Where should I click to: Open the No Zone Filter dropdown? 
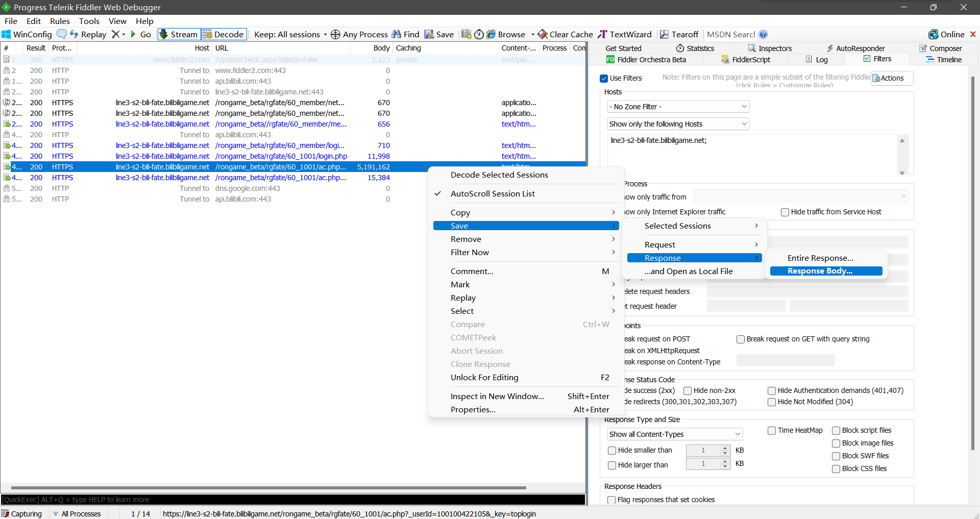[678, 107]
